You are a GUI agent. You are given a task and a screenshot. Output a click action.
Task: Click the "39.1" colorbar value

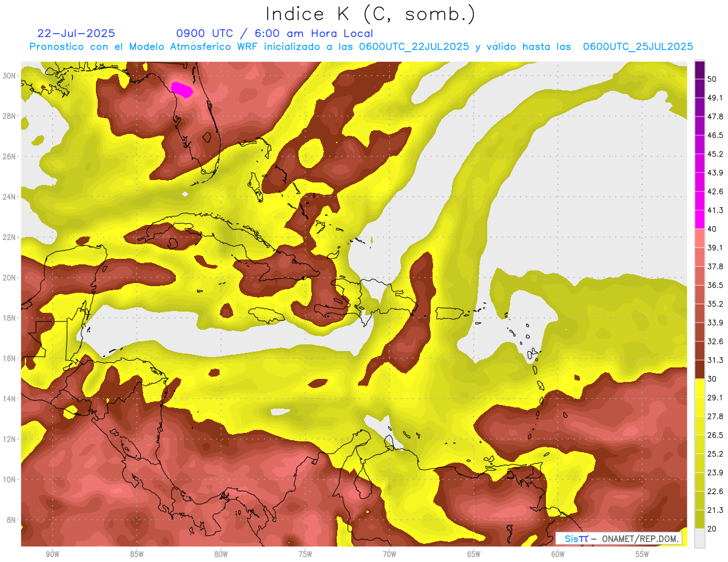click(x=716, y=247)
